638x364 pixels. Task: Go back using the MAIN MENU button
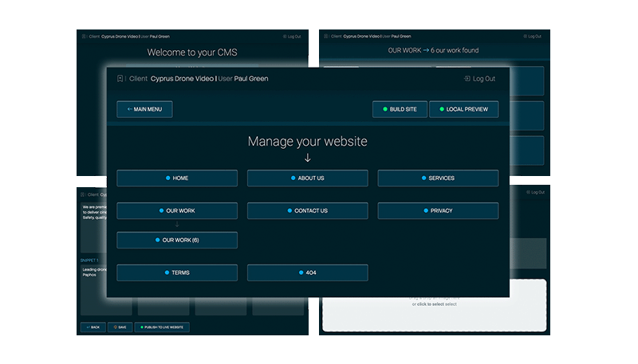pos(144,109)
